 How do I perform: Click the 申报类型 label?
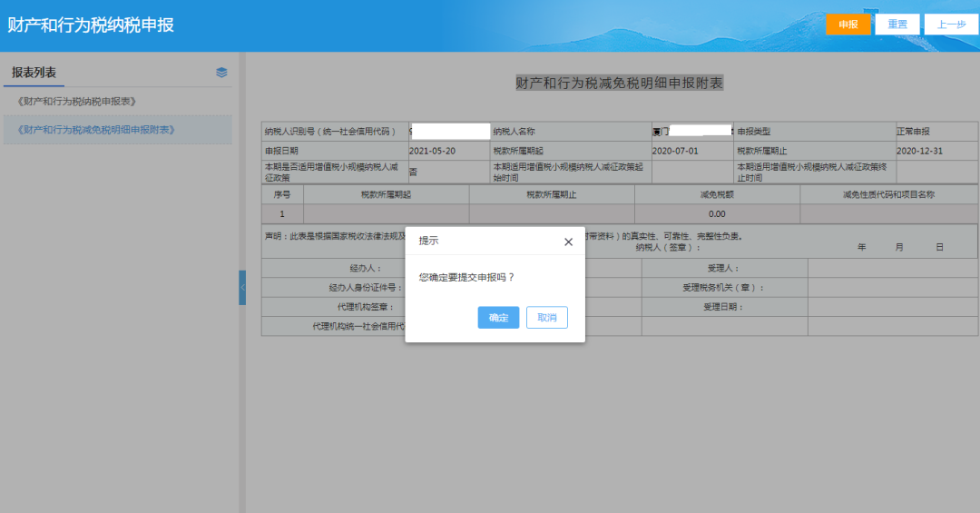coord(754,132)
